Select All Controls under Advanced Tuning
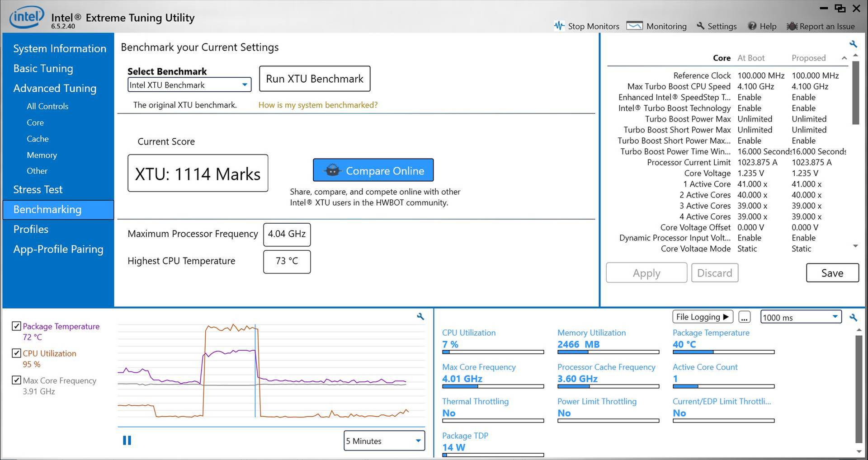 [47, 106]
